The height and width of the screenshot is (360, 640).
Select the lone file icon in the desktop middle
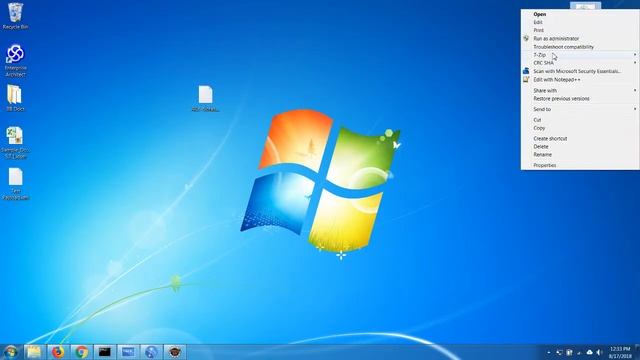pos(205,98)
